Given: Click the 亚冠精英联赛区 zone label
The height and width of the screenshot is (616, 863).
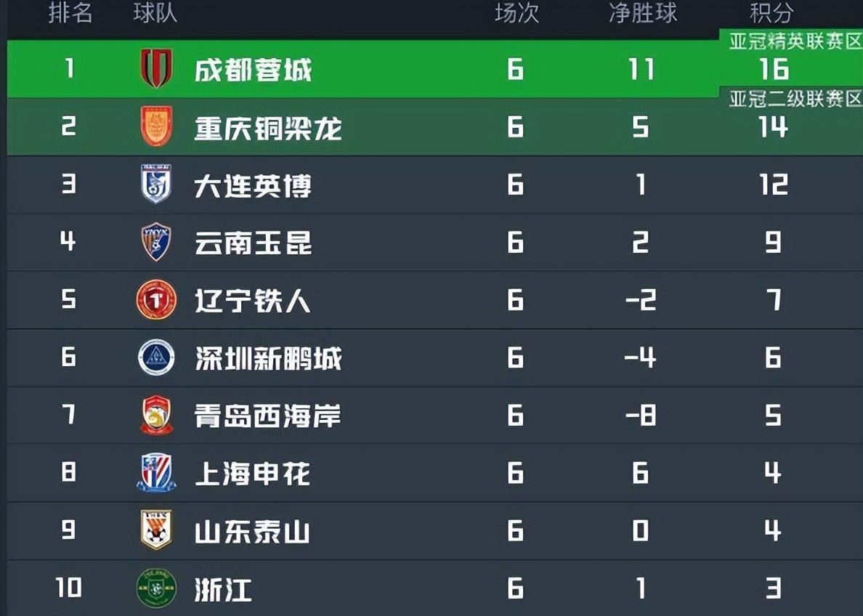Looking at the screenshot, I should pos(795,41).
